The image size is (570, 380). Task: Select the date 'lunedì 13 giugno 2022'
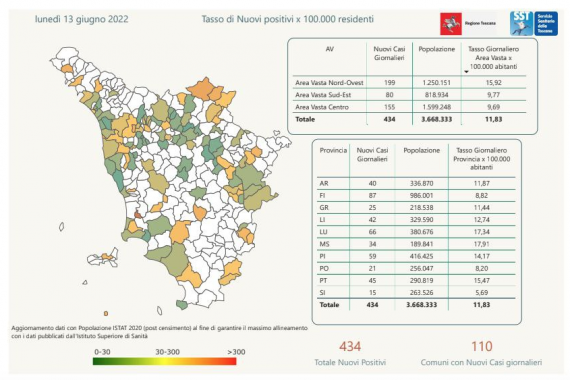pyautogui.click(x=81, y=19)
